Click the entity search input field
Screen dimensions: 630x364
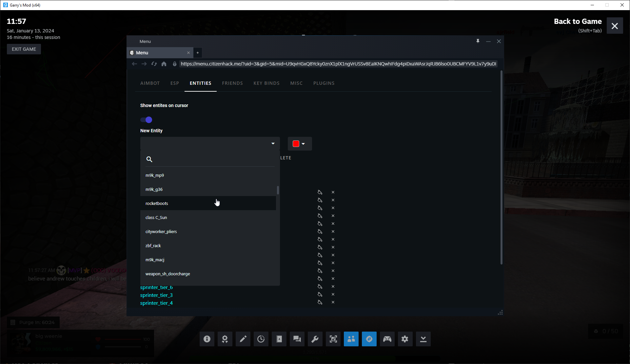pos(213,159)
